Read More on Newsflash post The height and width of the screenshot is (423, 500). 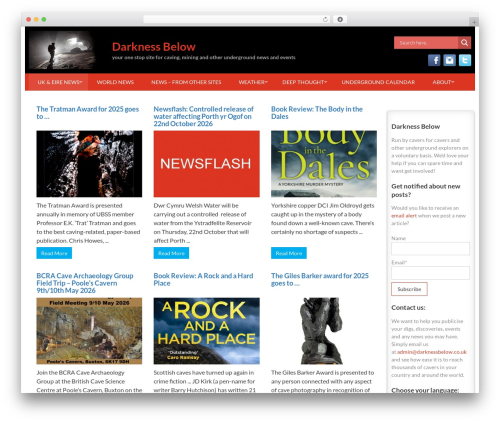[x=171, y=253]
